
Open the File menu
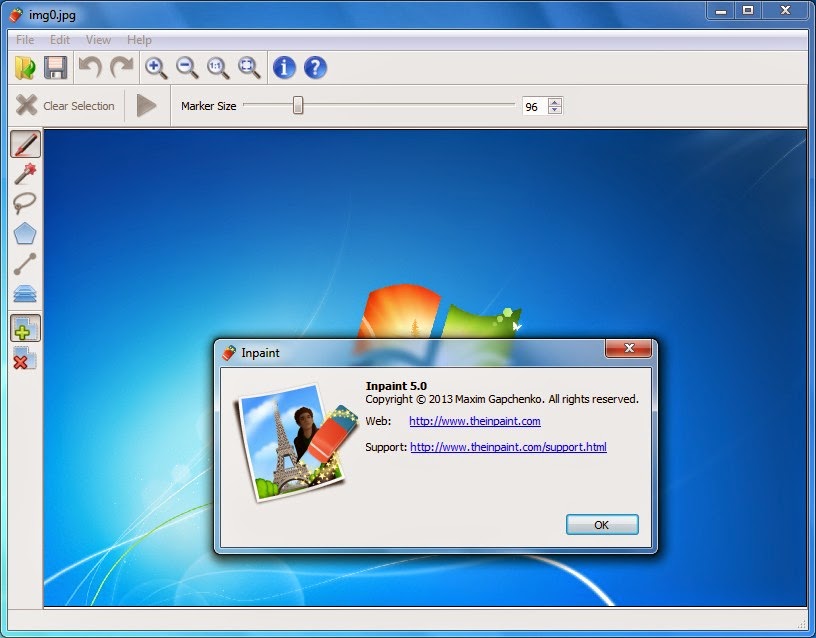click(x=25, y=40)
